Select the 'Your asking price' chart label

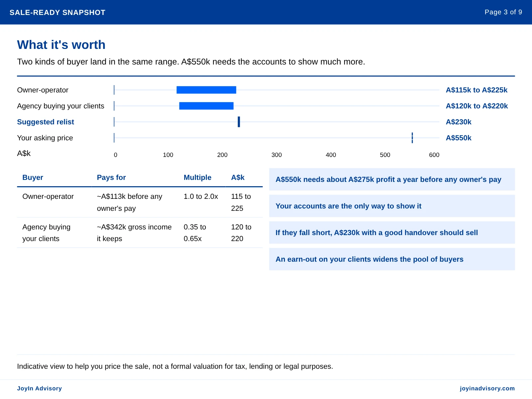coord(45,138)
